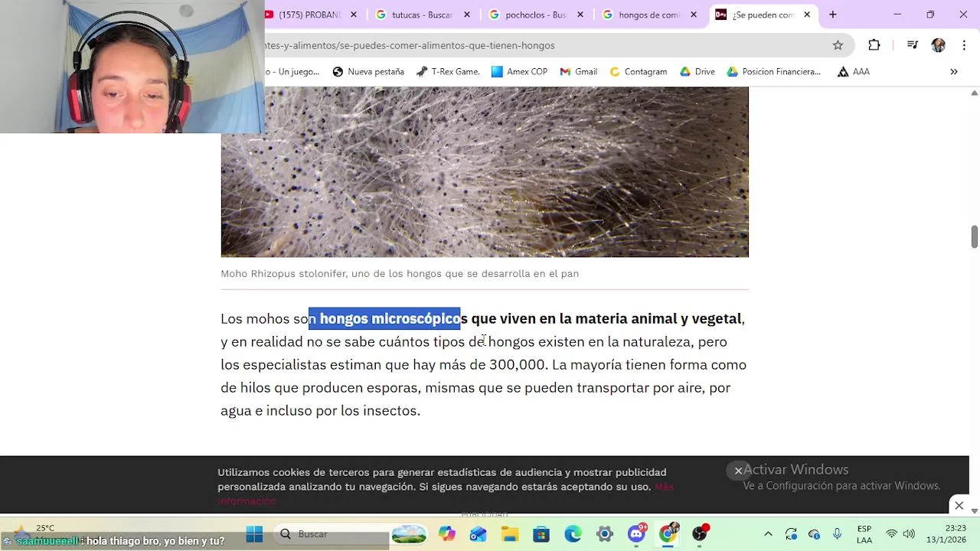Click the scrollbar down arrow
980x551 pixels.
pyautogui.click(x=975, y=510)
